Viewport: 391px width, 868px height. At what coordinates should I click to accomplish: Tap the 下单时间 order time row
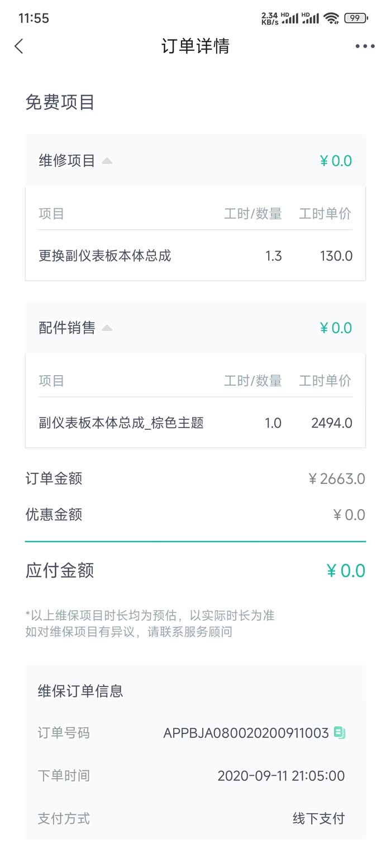click(195, 776)
